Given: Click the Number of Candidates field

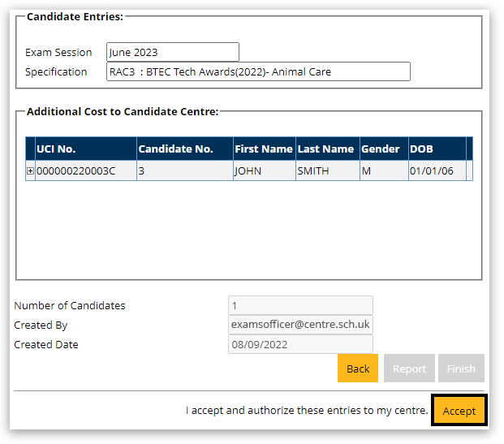Looking at the screenshot, I should point(300,305).
